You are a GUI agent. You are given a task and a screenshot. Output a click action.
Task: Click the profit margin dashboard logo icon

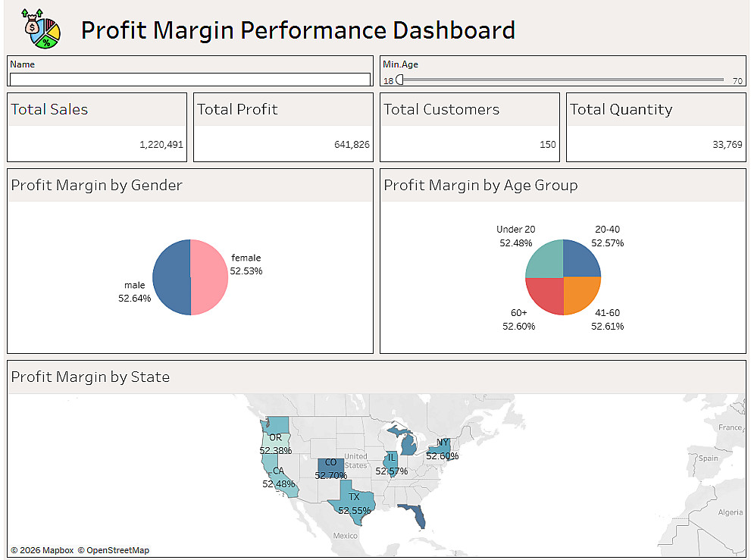pyautogui.click(x=42, y=28)
